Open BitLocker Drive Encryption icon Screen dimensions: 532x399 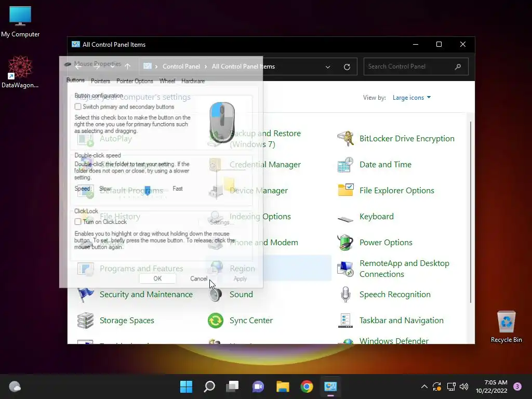click(345, 138)
